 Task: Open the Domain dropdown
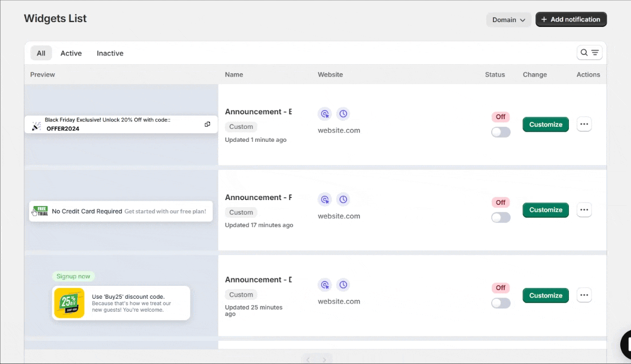tap(508, 20)
